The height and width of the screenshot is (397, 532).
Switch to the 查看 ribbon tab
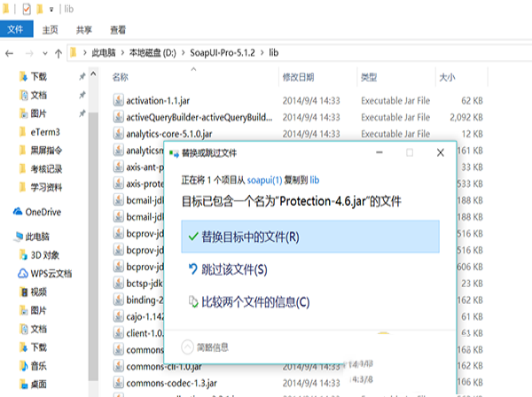click(x=118, y=30)
